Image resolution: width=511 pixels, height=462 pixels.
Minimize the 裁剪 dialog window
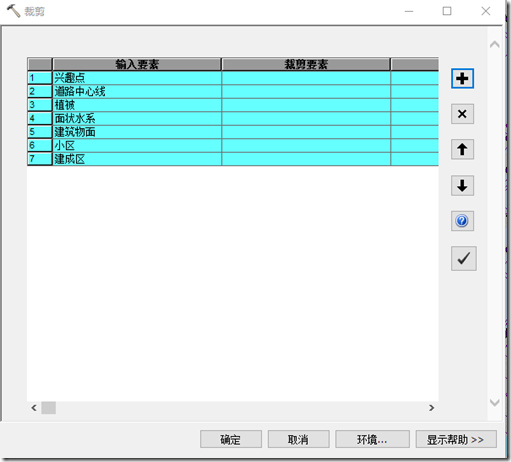409,11
